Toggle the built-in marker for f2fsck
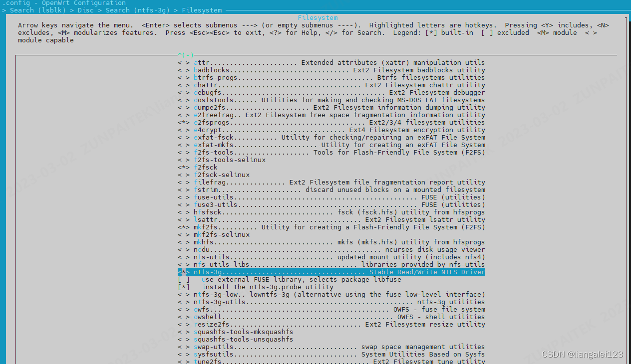Viewport: 631px width, 364px height. (183, 167)
